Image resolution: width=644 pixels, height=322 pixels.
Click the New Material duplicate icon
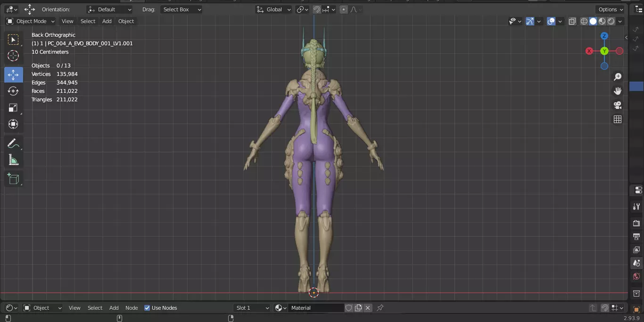[358, 308]
